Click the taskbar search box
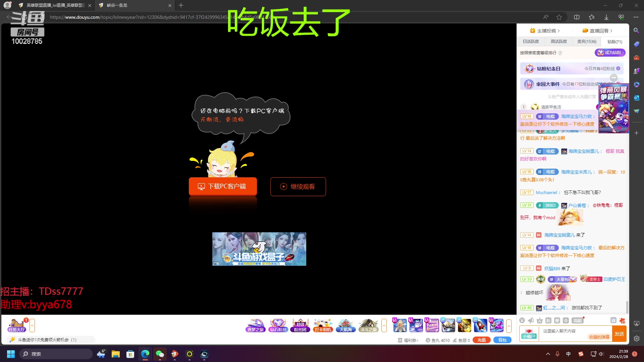 [56, 354]
